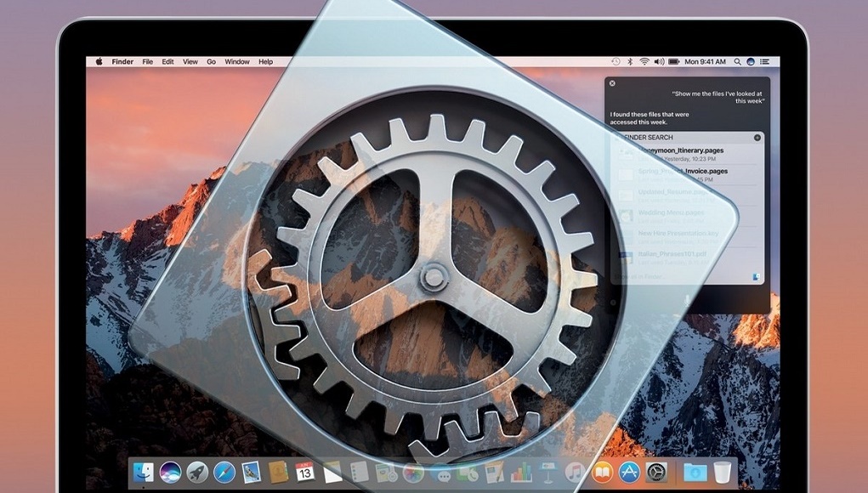The image size is (868, 493).
Task: Click Finder icon in Siri results card
Action: tap(756, 276)
